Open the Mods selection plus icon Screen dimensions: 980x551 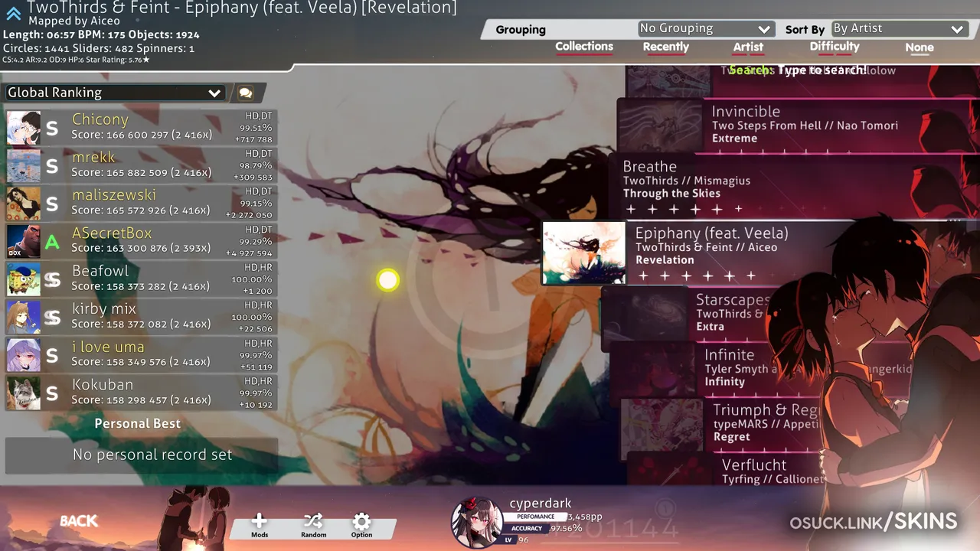(x=260, y=522)
